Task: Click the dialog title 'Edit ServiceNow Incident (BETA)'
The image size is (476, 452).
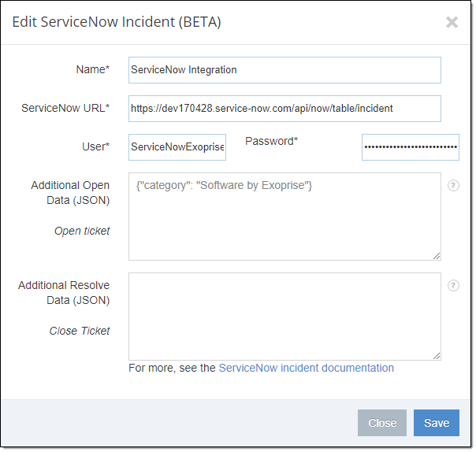Action: point(117,22)
